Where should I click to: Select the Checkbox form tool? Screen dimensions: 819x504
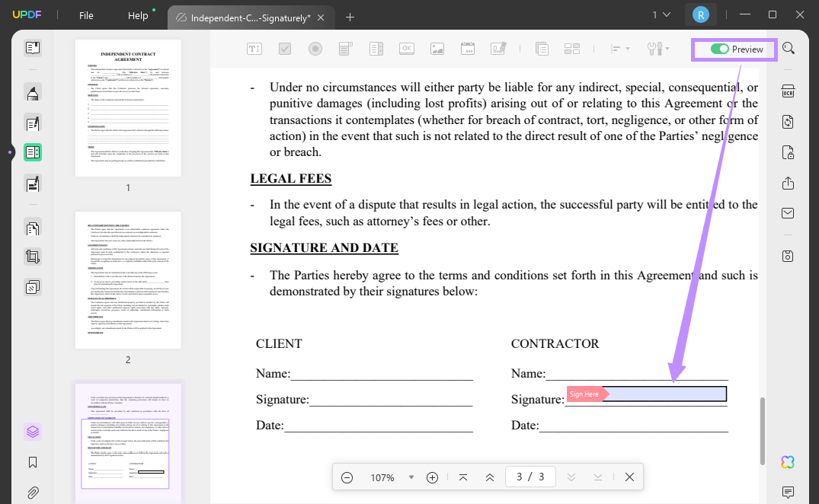(x=284, y=48)
